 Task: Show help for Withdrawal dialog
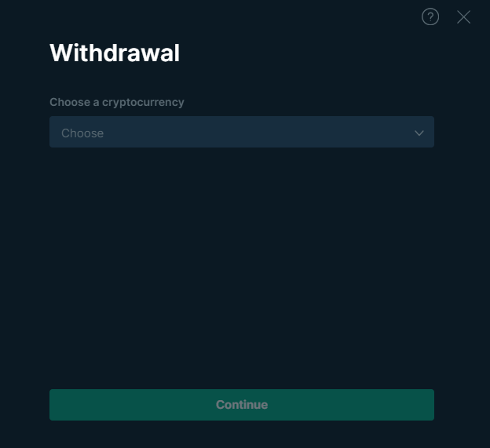pyautogui.click(x=430, y=16)
